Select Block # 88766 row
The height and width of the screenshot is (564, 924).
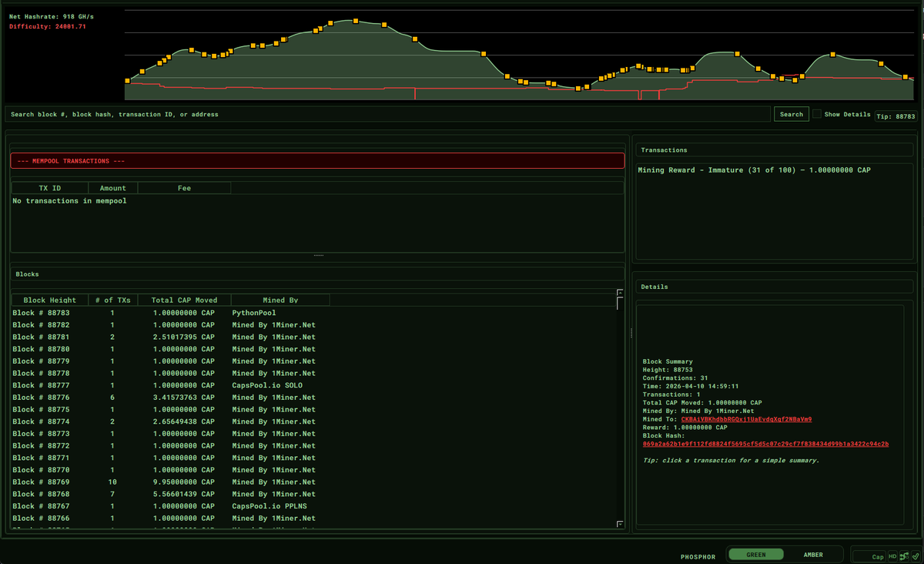(314, 519)
